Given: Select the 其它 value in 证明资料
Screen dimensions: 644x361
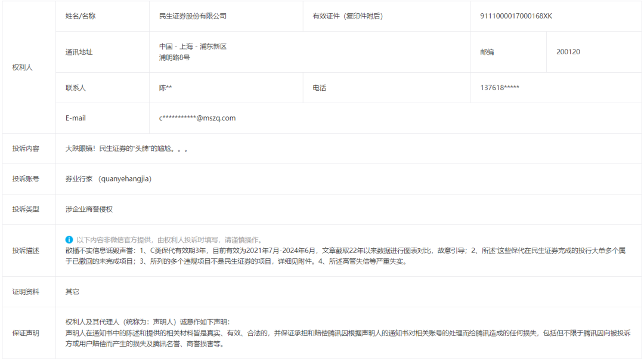Looking at the screenshot, I should [72, 292].
